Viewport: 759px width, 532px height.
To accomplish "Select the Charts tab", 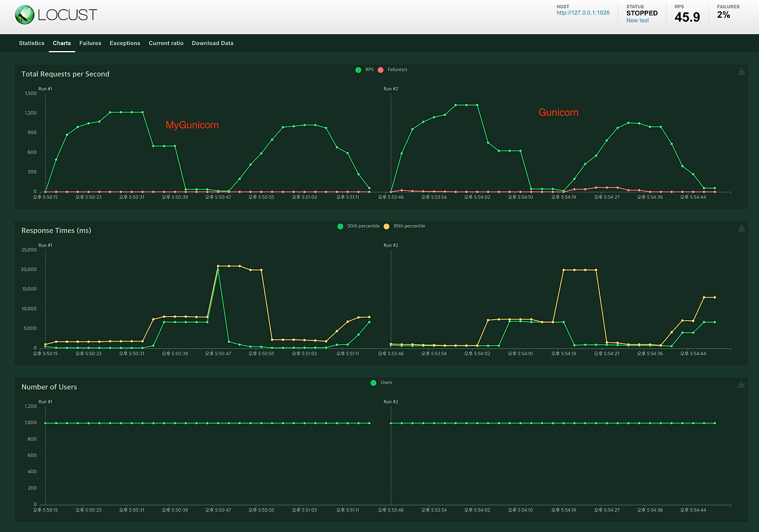I will point(62,43).
